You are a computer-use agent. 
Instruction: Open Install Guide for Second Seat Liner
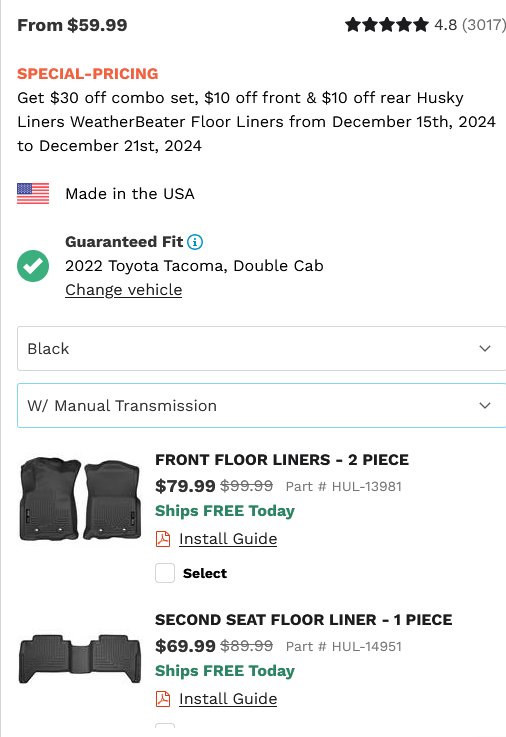pos(228,699)
